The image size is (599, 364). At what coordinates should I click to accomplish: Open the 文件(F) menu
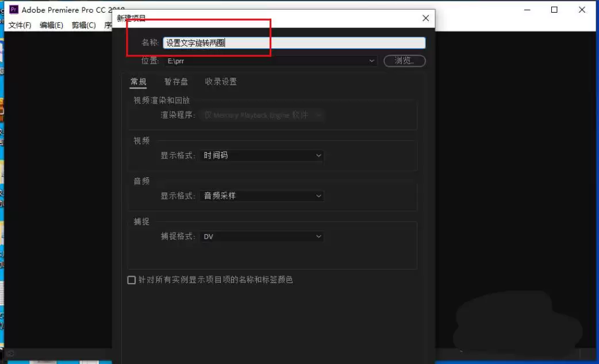pos(20,25)
